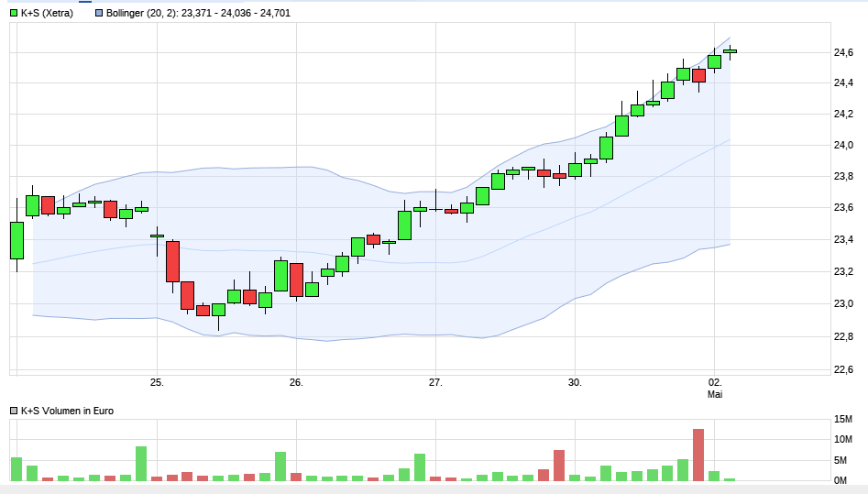Click the 23,6 price axis label
The height and width of the screenshot is (494, 868).
[x=843, y=208]
